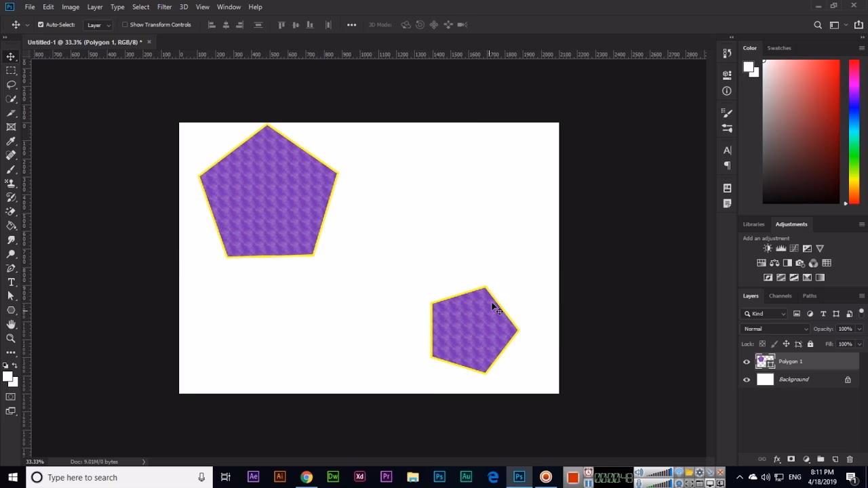Switch to the Channels tab
Screen dimensions: 868x488
click(780, 296)
